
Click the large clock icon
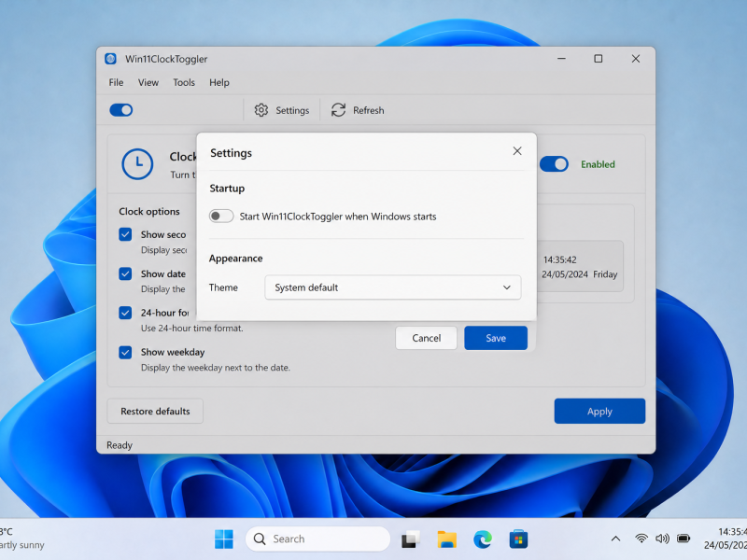(x=137, y=164)
